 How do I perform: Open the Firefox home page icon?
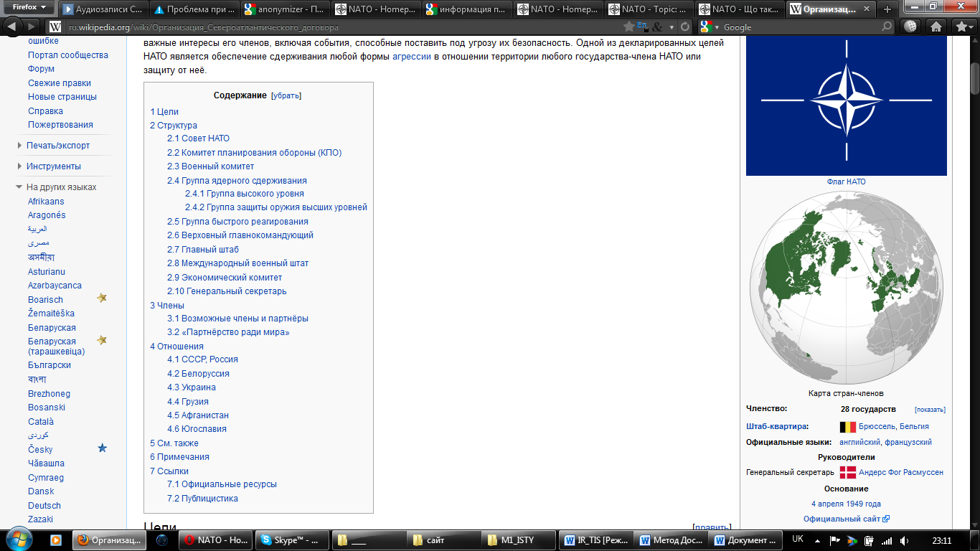click(936, 27)
